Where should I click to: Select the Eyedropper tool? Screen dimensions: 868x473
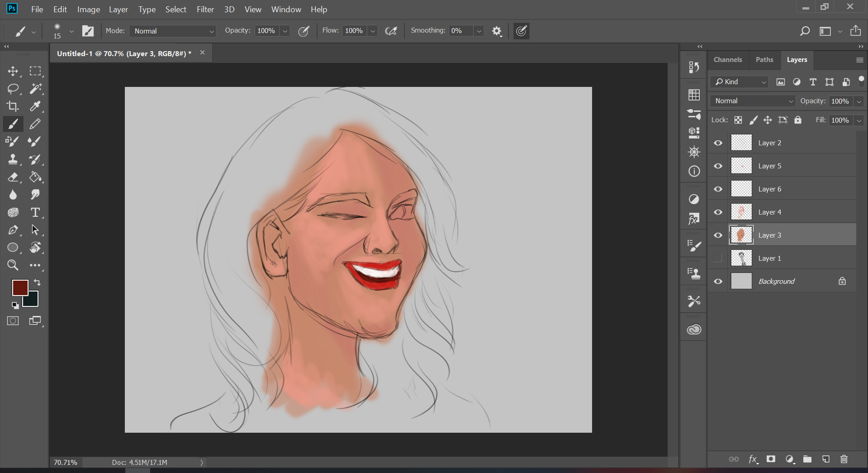[x=35, y=106]
